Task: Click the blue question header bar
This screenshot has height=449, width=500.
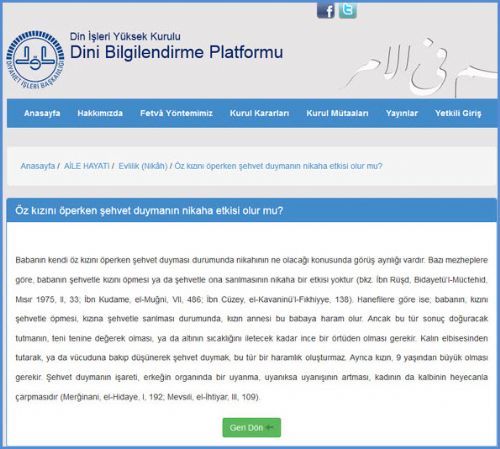Action: point(252,210)
